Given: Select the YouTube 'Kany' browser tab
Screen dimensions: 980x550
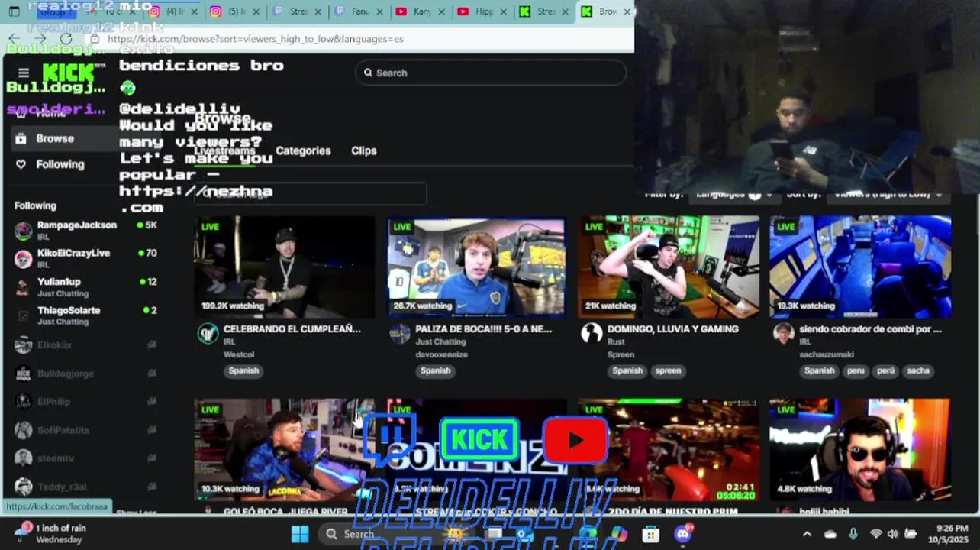Looking at the screenshot, I should pyautogui.click(x=421, y=11).
